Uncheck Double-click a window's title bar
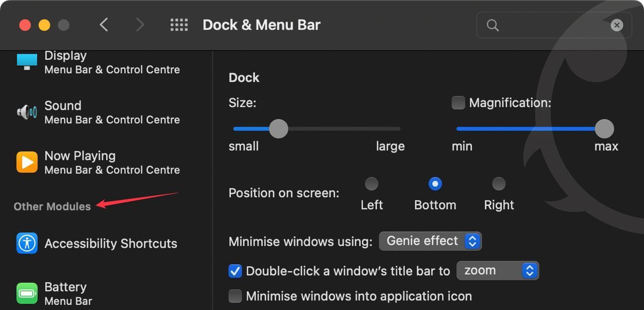 click(235, 271)
